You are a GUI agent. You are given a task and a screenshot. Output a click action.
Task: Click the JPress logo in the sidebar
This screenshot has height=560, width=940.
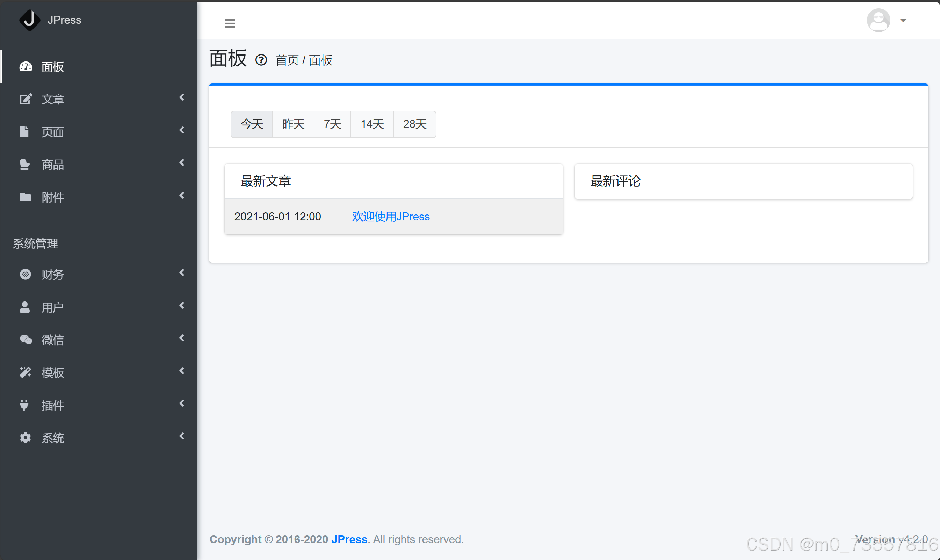point(30,20)
